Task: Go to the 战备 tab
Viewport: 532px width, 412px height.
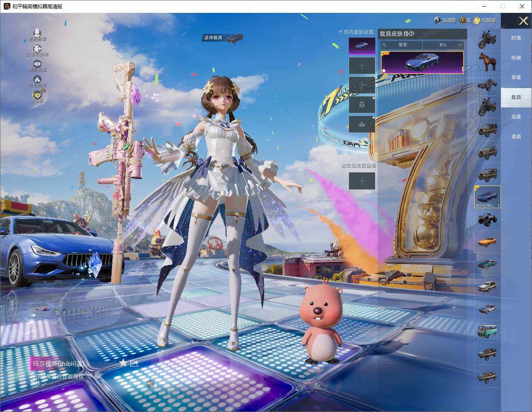Action: 516,117
